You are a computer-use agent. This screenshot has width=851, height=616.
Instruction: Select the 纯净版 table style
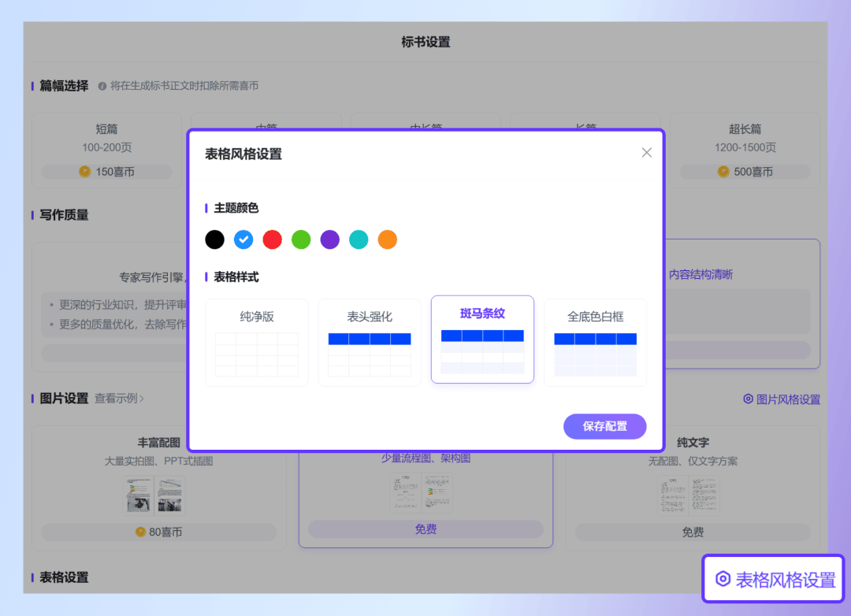[257, 343]
